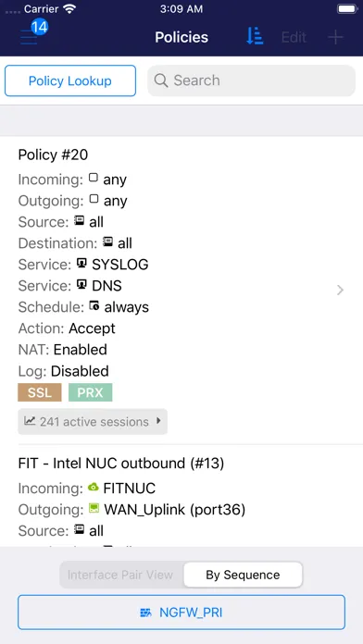Tap the firewall icon next to NGFW_PRI
363x644 pixels.
pyautogui.click(x=145, y=613)
